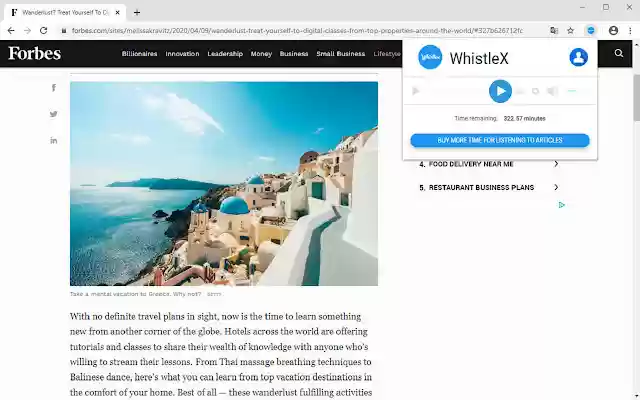Bookmark this page with the star icon
This screenshot has width=640, height=400.
point(571,31)
